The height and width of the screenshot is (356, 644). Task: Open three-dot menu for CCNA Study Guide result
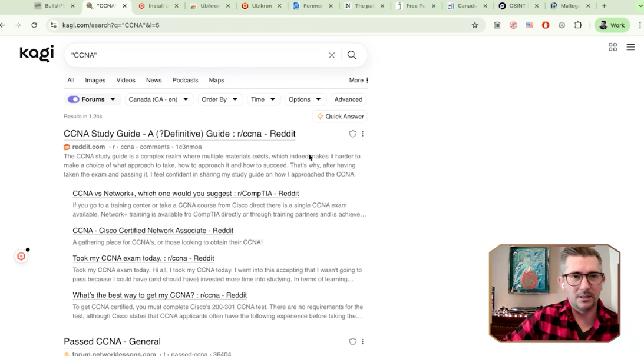(x=363, y=134)
